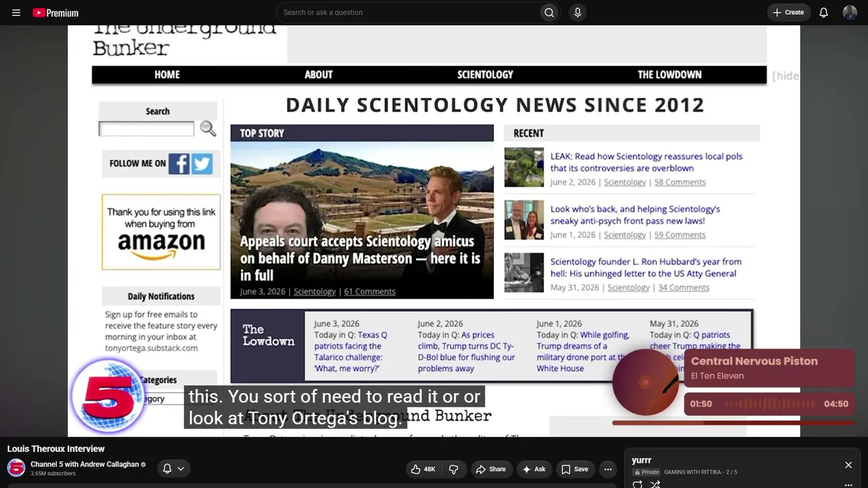Image resolution: width=868 pixels, height=488 pixels.
Task: Open the 59 Comments link
Action: (x=679, y=235)
